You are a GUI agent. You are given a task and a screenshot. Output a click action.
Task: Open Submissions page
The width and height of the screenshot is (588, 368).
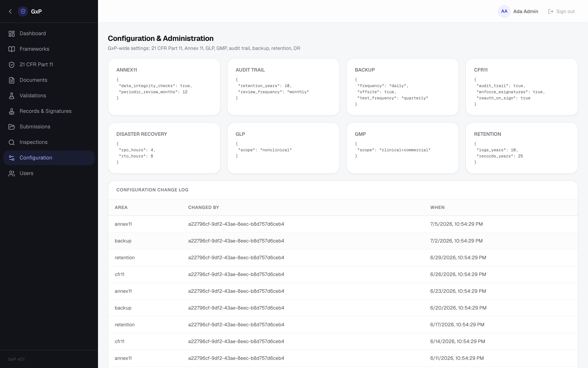[49, 127]
